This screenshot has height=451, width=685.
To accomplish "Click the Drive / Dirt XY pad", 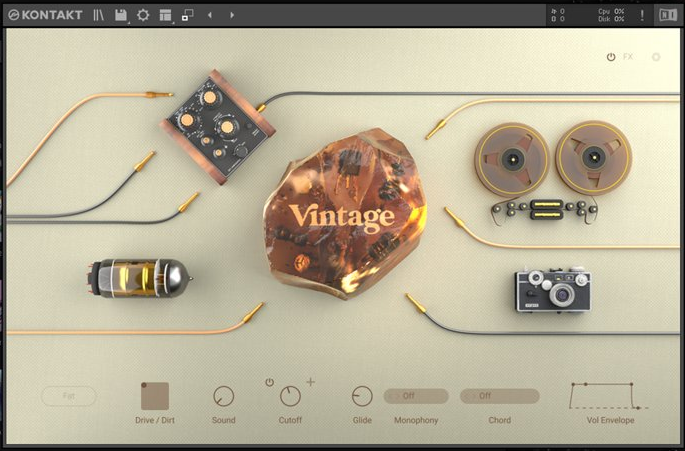I will pyautogui.click(x=155, y=396).
